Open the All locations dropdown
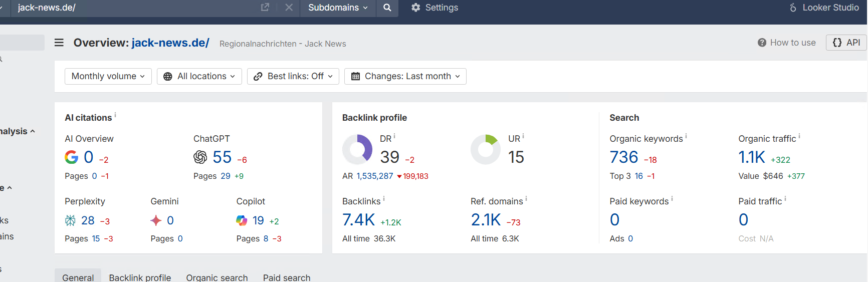This screenshot has width=868, height=282. click(x=199, y=76)
